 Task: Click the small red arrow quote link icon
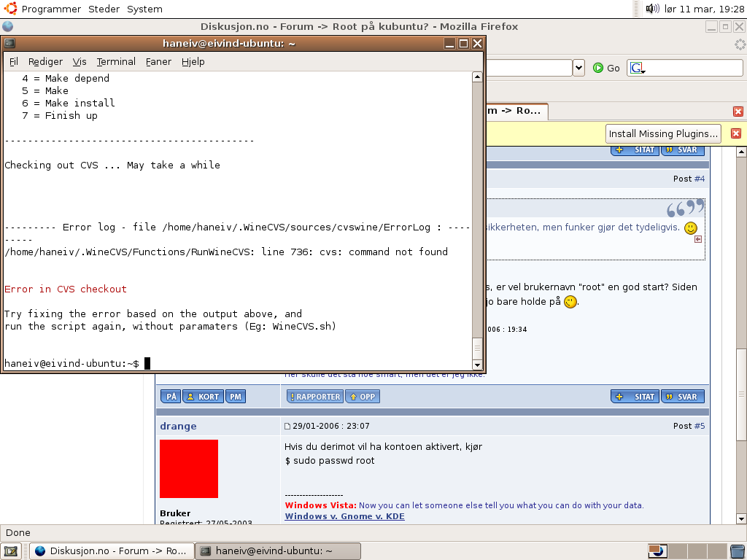[x=698, y=239]
